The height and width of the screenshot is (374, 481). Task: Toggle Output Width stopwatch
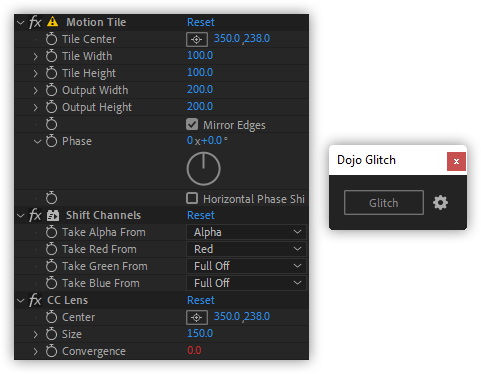click(51, 90)
